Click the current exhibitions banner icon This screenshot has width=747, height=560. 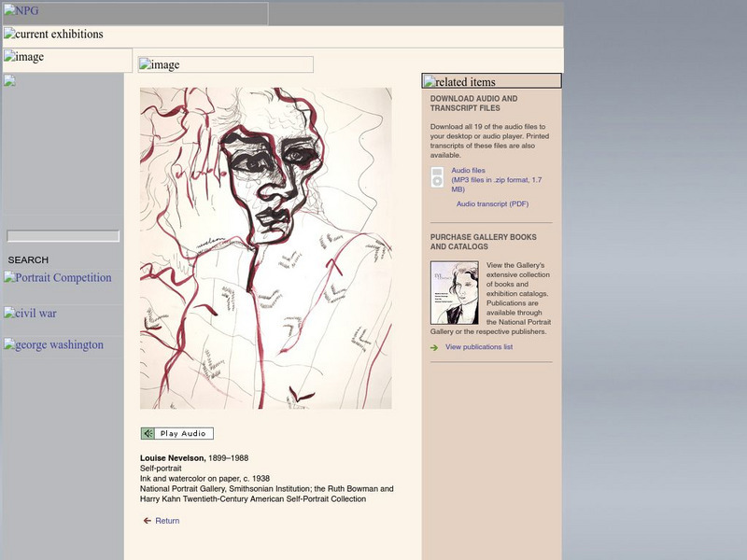point(9,33)
